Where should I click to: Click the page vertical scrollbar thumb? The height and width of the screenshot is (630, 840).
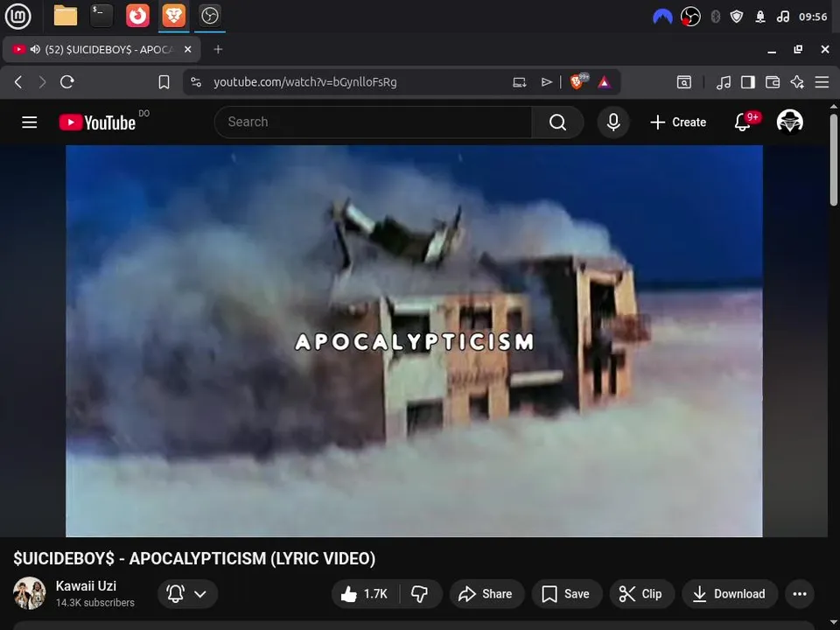coord(834,159)
